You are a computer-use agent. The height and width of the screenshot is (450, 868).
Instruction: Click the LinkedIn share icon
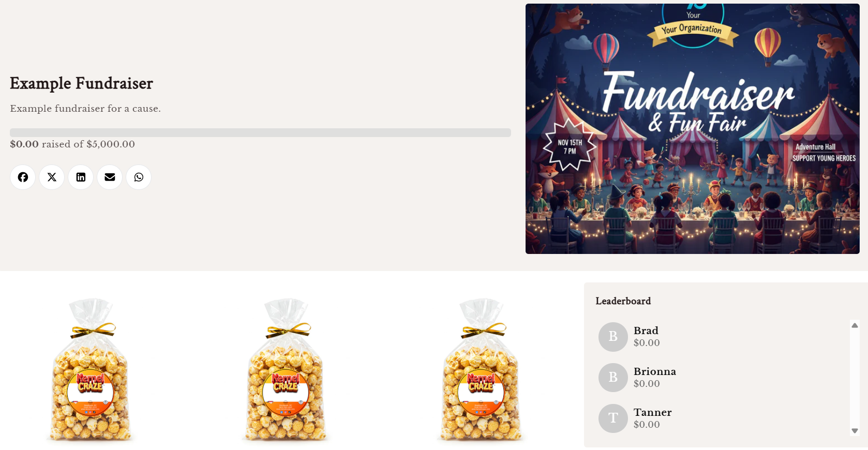point(81,177)
